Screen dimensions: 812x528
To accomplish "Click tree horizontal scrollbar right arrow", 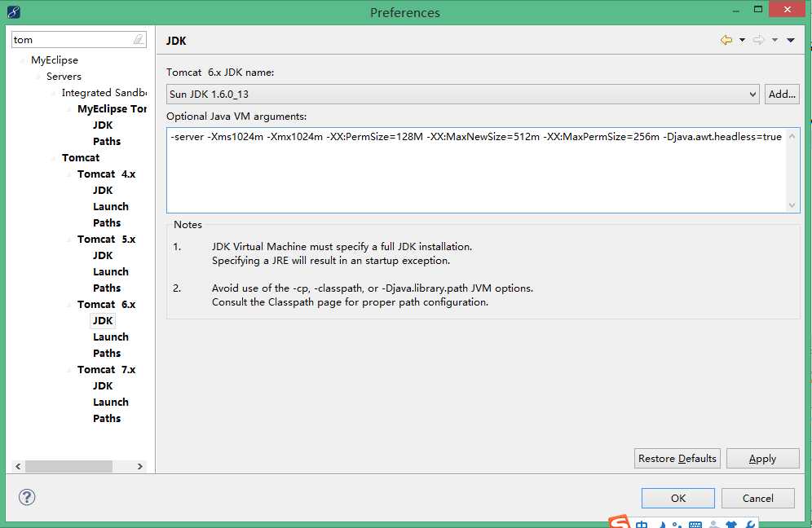I will [140, 466].
